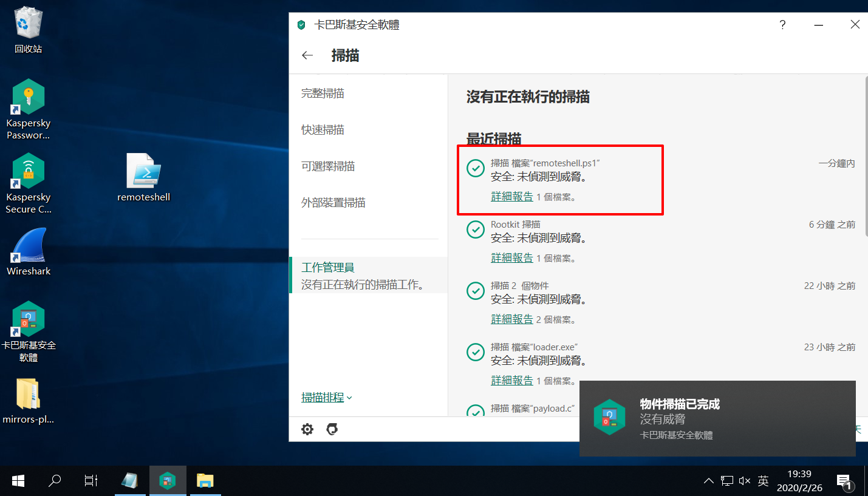Open 詳細報告 for 掃描 2 個物件
This screenshot has height=496, width=868.
(512, 319)
